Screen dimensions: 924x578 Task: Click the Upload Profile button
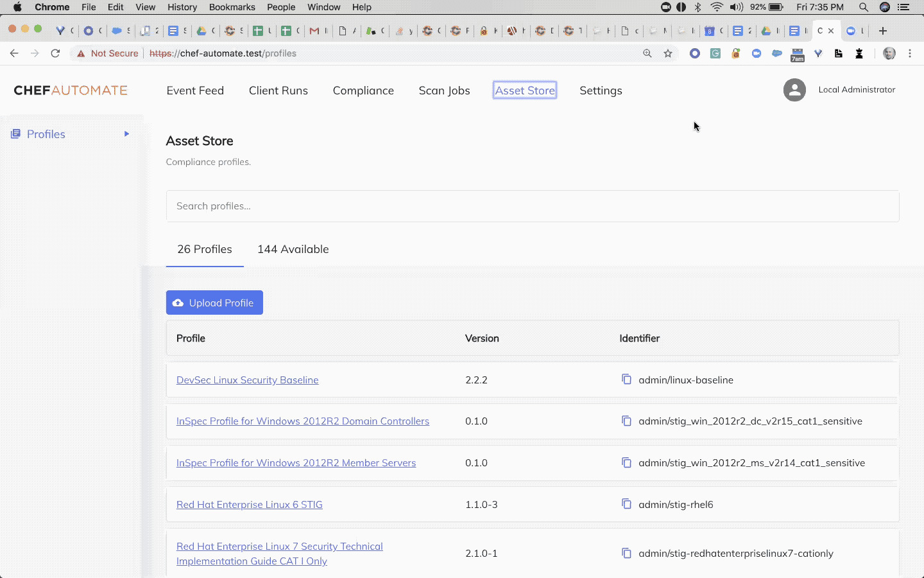214,302
